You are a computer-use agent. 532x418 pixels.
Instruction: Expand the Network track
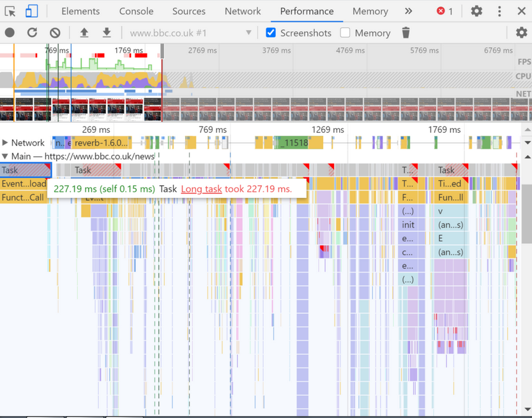(x=4, y=143)
